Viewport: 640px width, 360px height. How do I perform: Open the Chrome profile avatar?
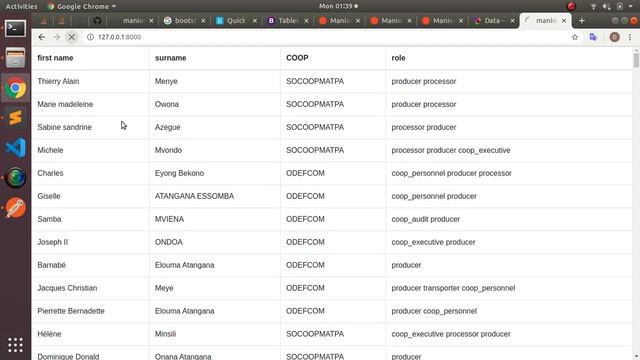(x=614, y=37)
